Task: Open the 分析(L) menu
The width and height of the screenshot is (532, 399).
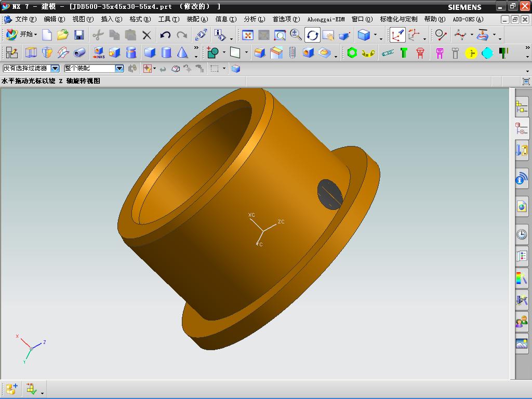Action: pyautogui.click(x=255, y=19)
